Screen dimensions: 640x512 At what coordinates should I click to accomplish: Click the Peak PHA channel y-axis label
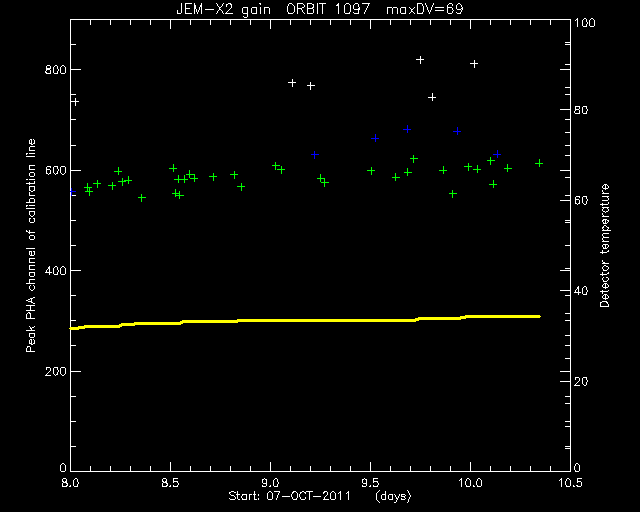click(31, 245)
